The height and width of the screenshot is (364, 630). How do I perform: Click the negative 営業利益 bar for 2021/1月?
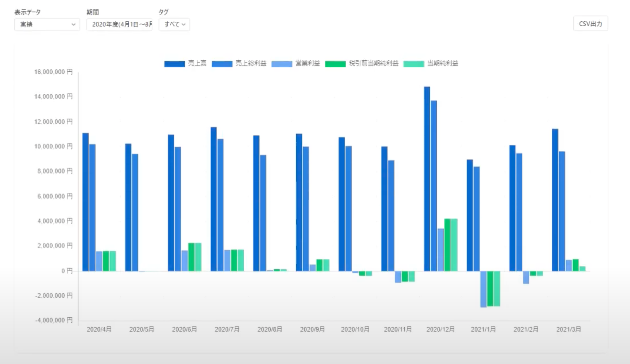coord(483,289)
